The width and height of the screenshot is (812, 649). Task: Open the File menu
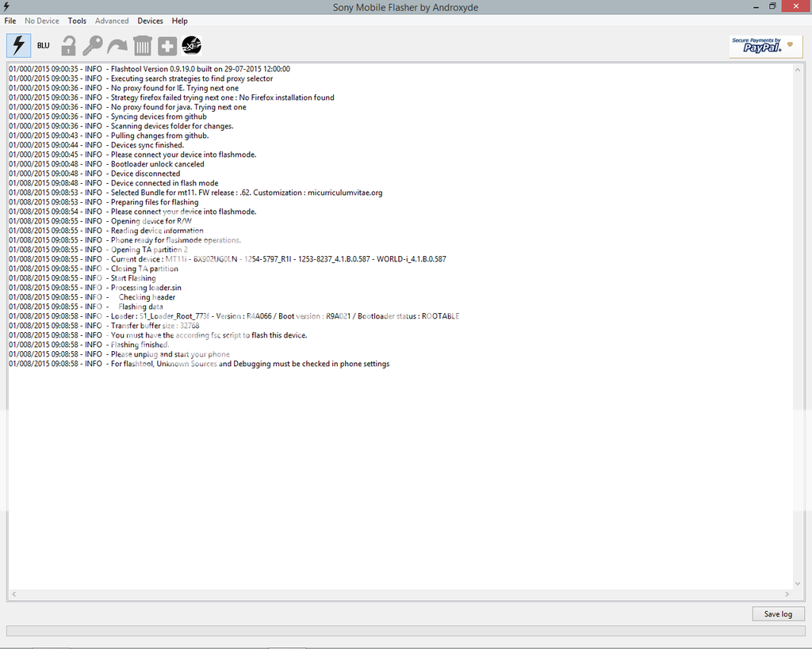[x=10, y=21]
